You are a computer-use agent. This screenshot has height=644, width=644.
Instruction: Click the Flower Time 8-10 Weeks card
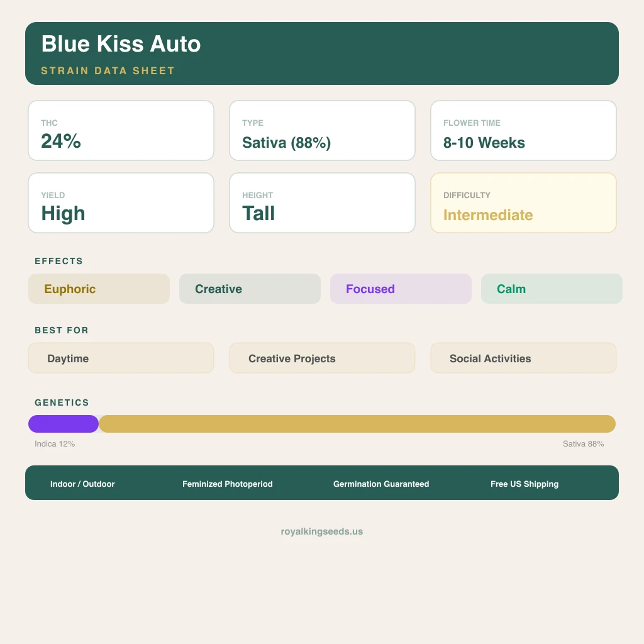(x=523, y=131)
